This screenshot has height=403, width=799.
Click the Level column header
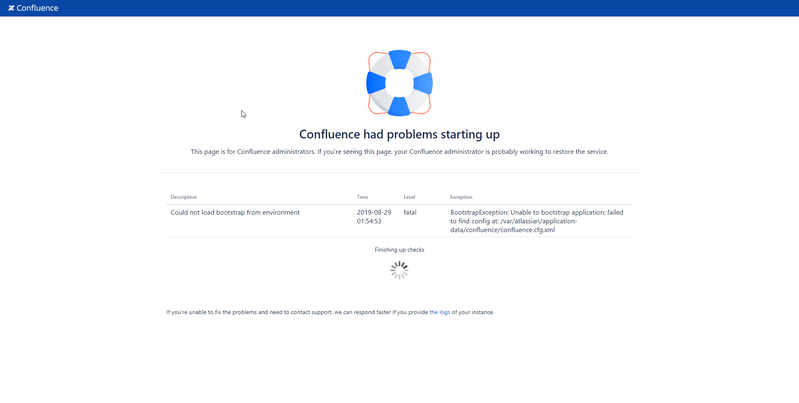(409, 197)
